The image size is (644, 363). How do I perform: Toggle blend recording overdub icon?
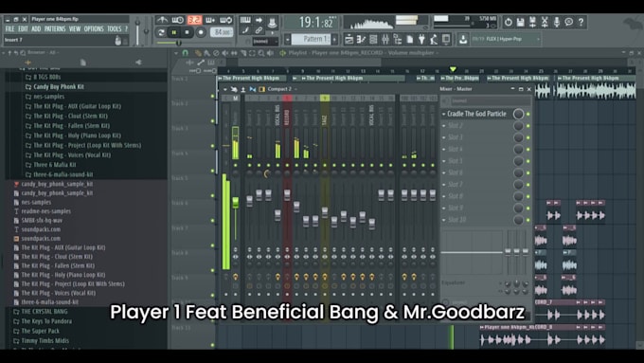click(x=210, y=20)
